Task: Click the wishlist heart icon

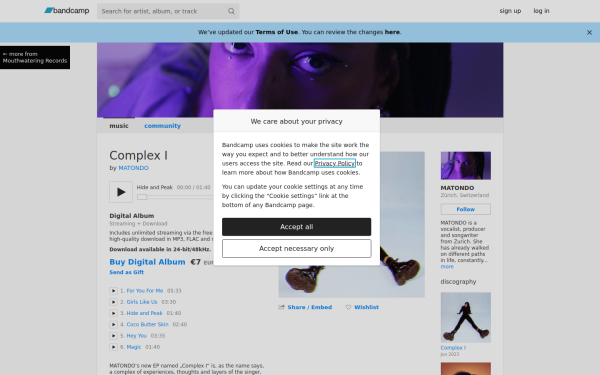Action: pyautogui.click(x=348, y=307)
